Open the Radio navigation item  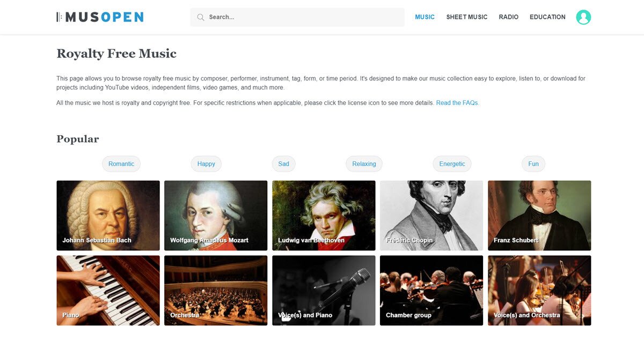509,17
